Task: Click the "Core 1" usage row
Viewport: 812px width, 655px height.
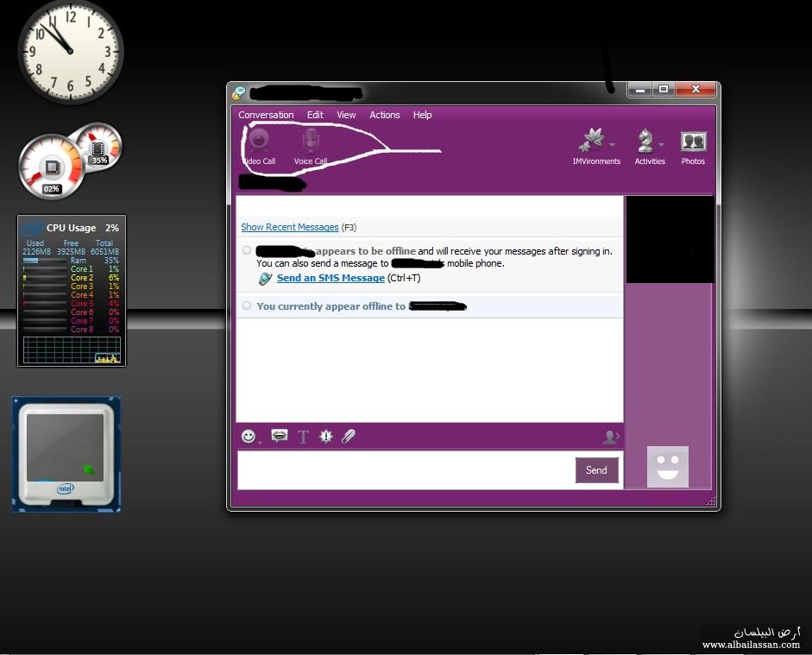Action: click(x=71, y=269)
